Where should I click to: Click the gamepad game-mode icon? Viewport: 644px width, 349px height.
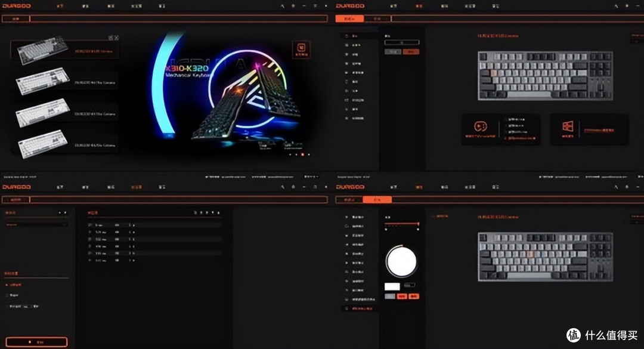pos(481,126)
